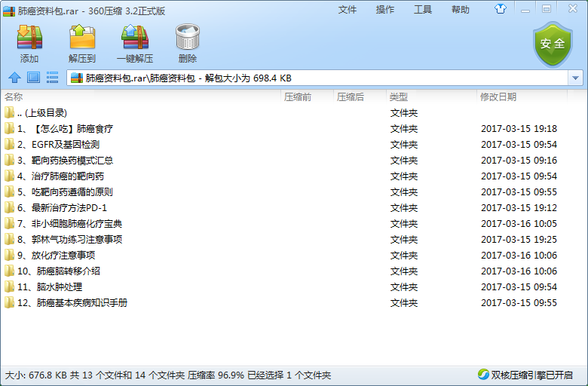Image resolution: width=588 pixels, height=386 pixels.
Task: Select folder icon of 8、郭林气功练习注意事项
Action: 9,239
